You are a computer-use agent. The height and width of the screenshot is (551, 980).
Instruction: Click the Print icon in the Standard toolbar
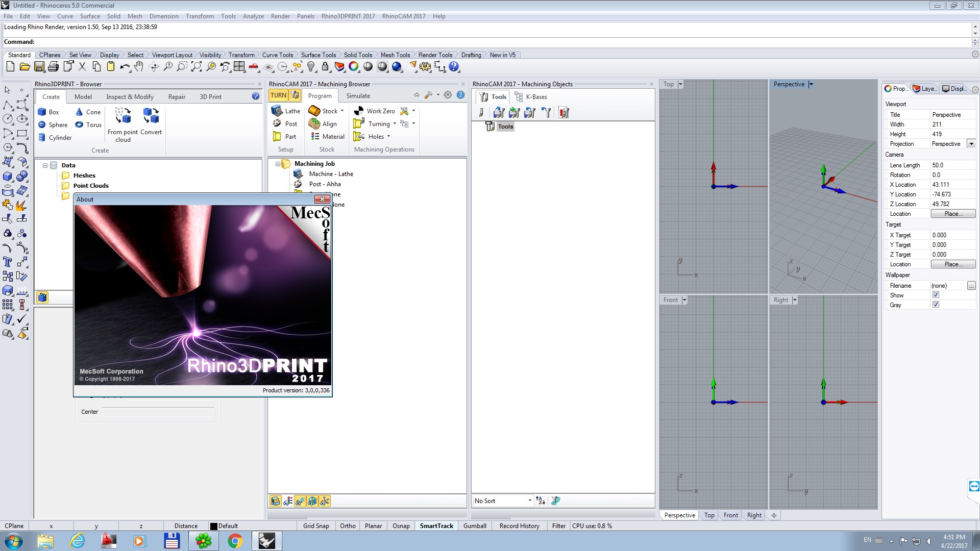[x=53, y=67]
